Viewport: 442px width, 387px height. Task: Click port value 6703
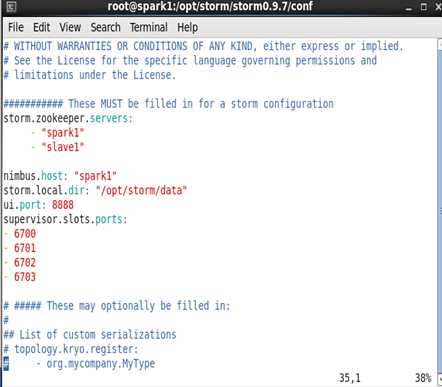pos(25,277)
